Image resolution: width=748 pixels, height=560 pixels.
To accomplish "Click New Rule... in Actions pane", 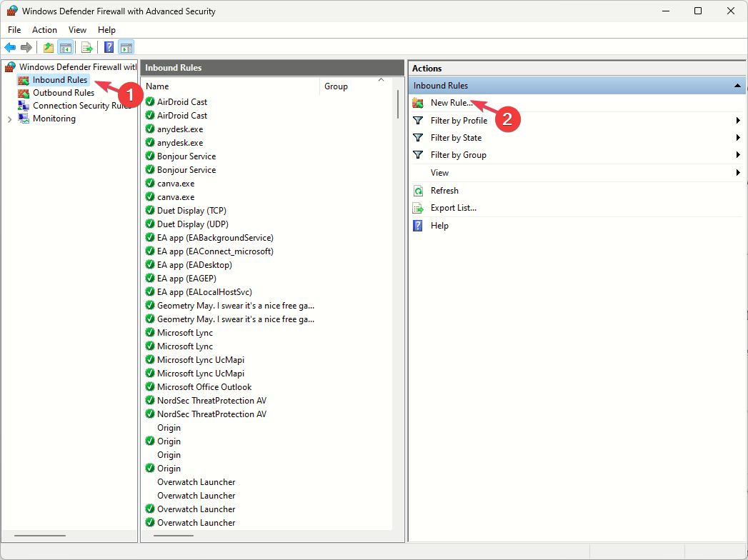I will [452, 103].
